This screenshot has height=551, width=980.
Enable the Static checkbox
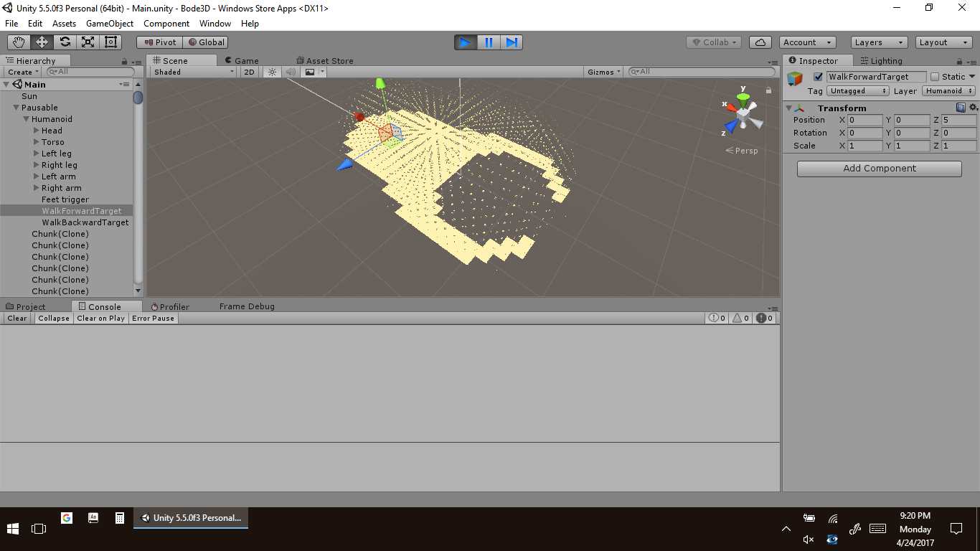(x=934, y=77)
